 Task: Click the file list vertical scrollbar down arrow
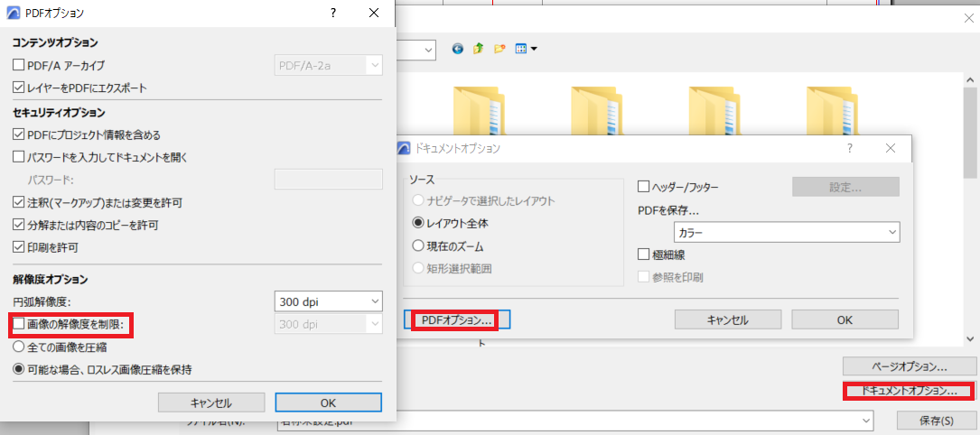(x=969, y=339)
